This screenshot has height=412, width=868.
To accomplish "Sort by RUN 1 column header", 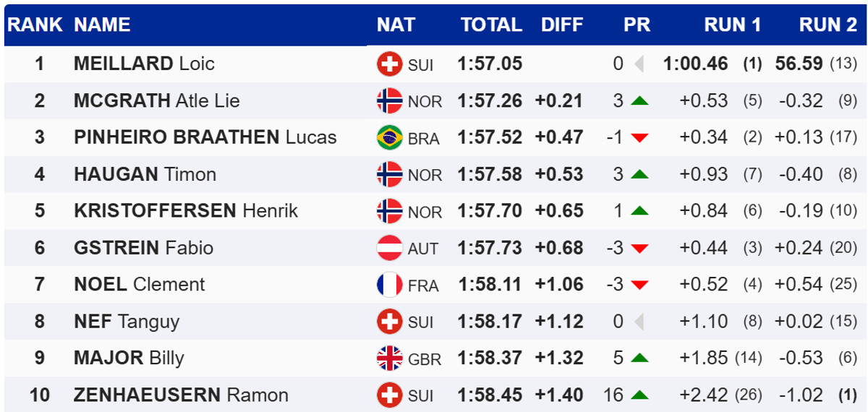I will pos(732,25).
